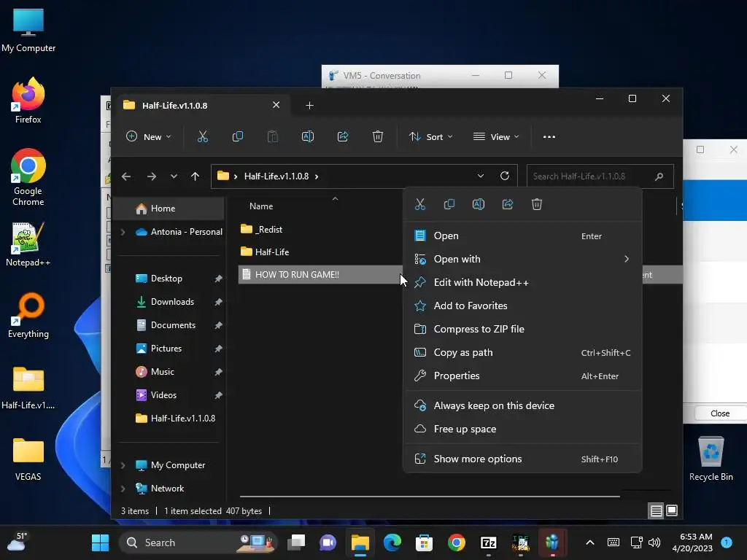Click the Delete trash icon in the Explorer toolbar
The height and width of the screenshot is (560, 747).
coord(377,136)
